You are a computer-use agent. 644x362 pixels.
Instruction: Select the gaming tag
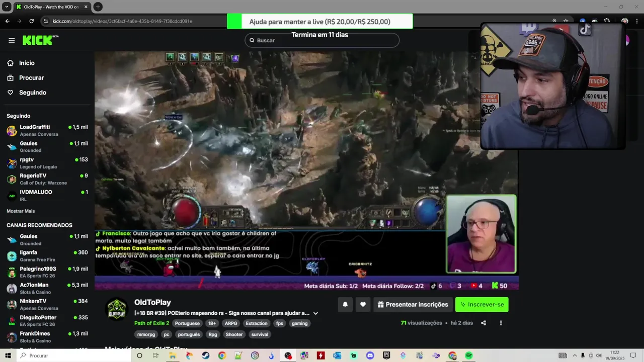(x=299, y=323)
